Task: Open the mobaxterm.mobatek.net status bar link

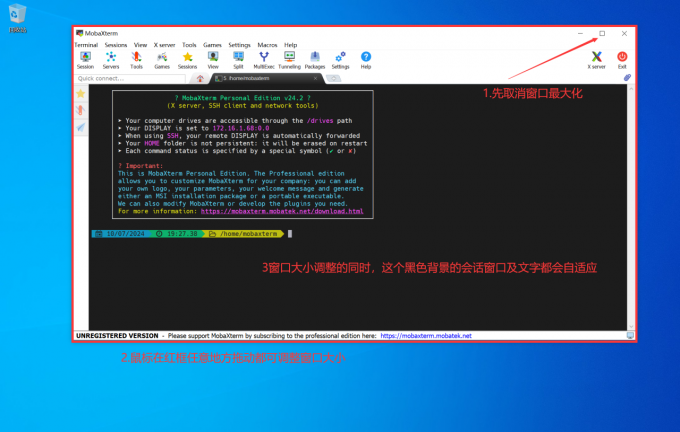Action: pos(426,336)
